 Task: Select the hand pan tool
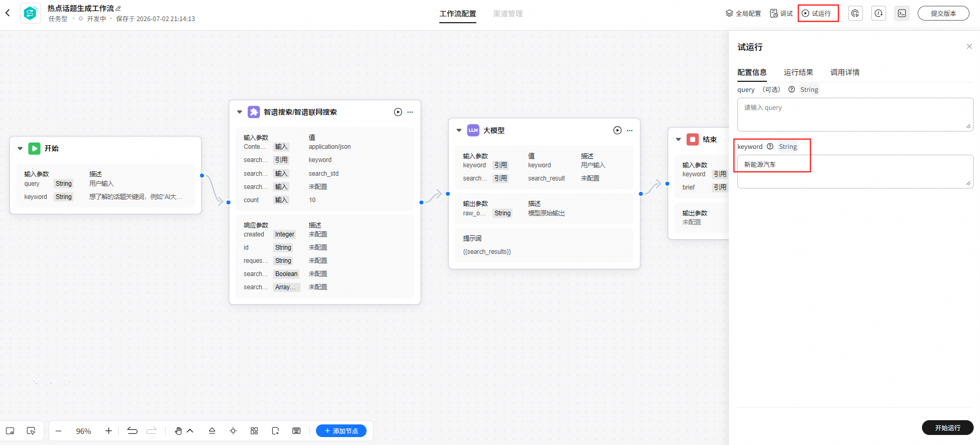point(178,431)
